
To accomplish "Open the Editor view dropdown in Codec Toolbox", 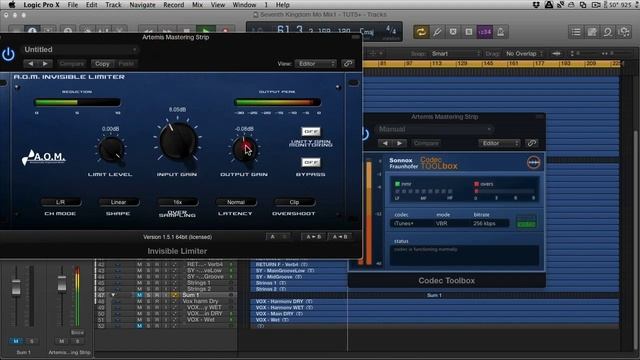I will pos(499,143).
